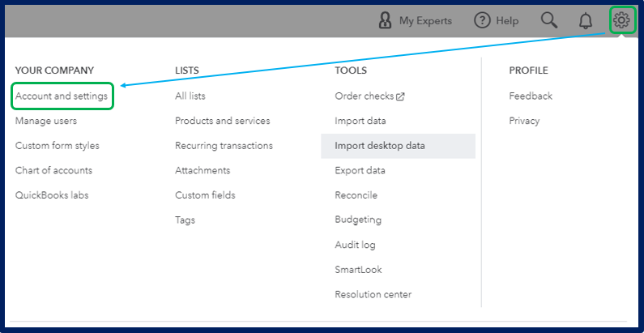The height and width of the screenshot is (333, 644).
Task: Click the My Experts person icon
Action: click(385, 20)
